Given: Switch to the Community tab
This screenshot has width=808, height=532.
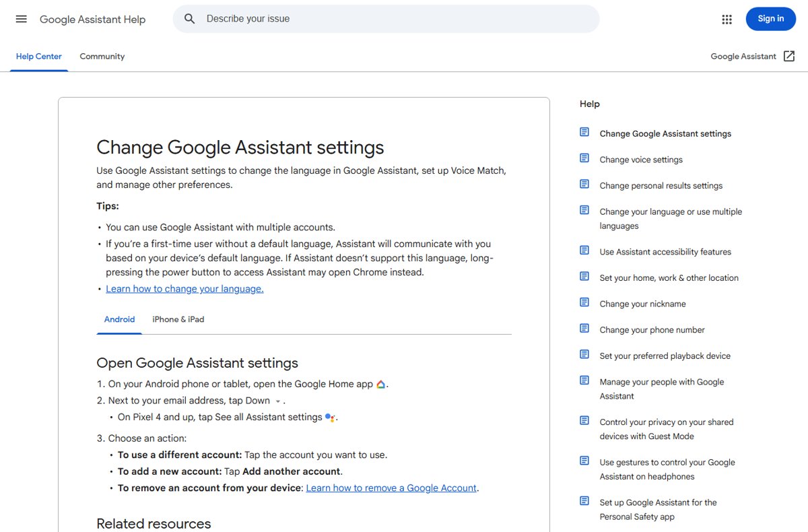Looking at the screenshot, I should point(102,57).
